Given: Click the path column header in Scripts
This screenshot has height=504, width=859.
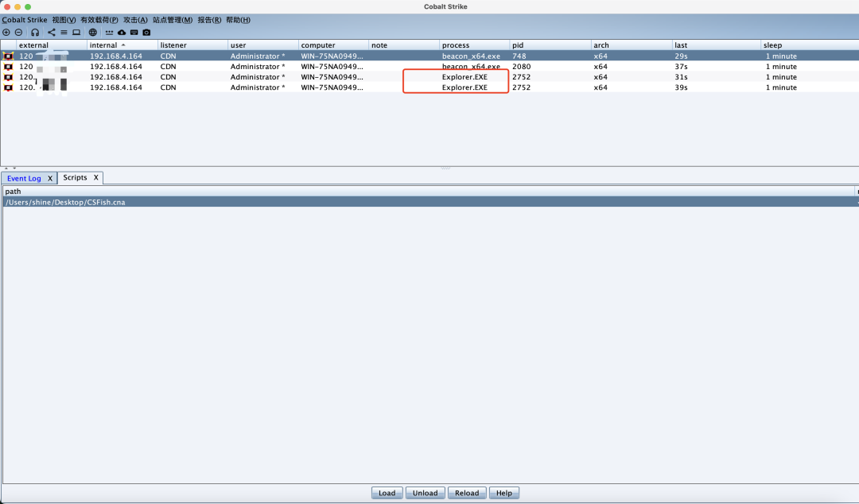Looking at the screenshot, I should (429, 192).
